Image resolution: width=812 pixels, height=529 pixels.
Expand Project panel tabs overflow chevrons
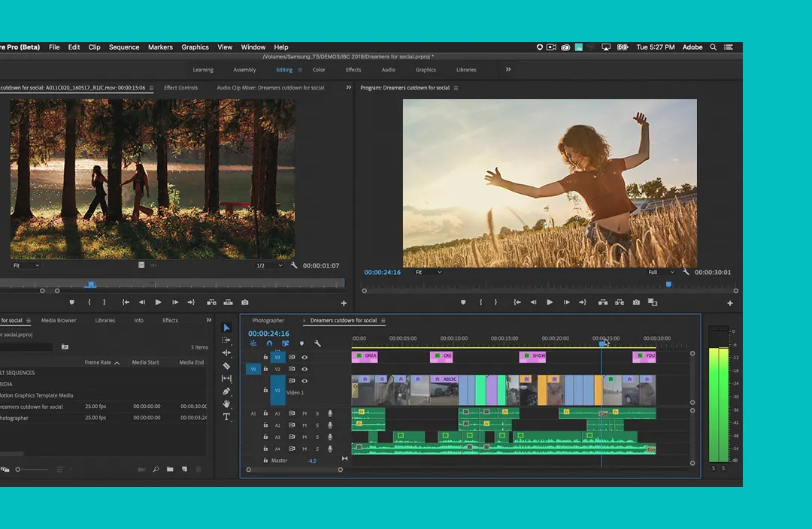pos(209,320)
